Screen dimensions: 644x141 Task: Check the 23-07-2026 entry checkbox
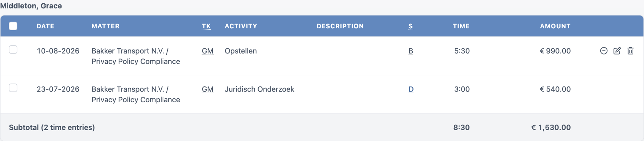pyautogui.click(x=13, y=88)
